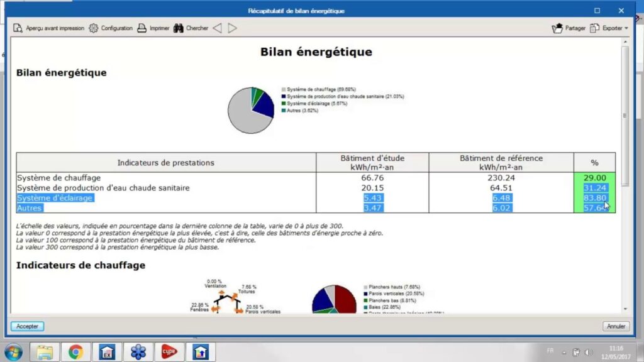Image resolution: width=644 pixels, height=362 pixels.
Task: Go to next result with right arrow
Action: 232,28
